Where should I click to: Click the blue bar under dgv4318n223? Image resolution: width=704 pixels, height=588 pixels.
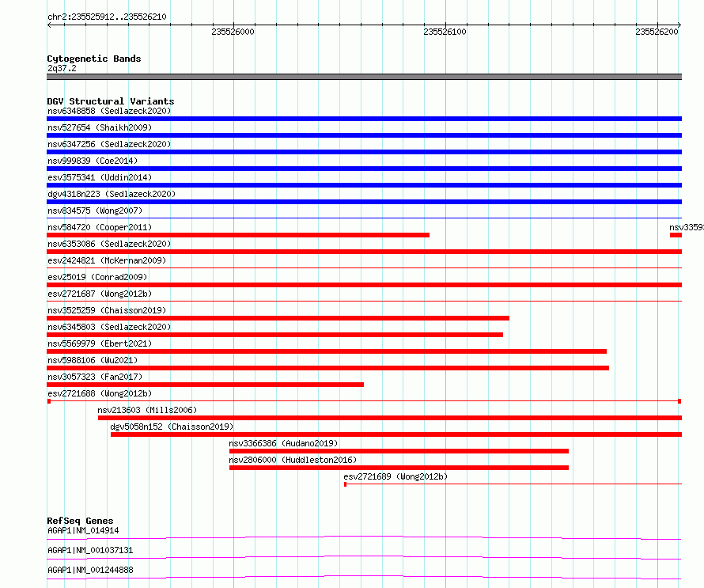[x=364, y=202]
